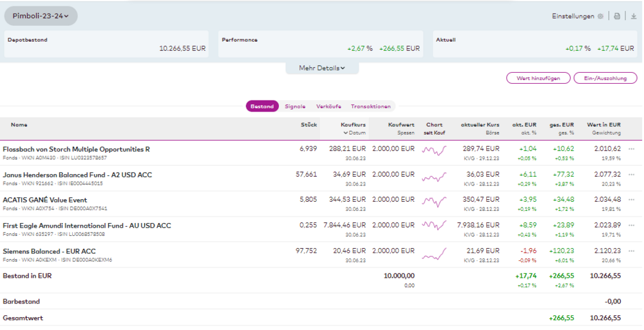
Task: Open three-dot menu for Flossbach von Storch row
Action: [x=631, y=150]
